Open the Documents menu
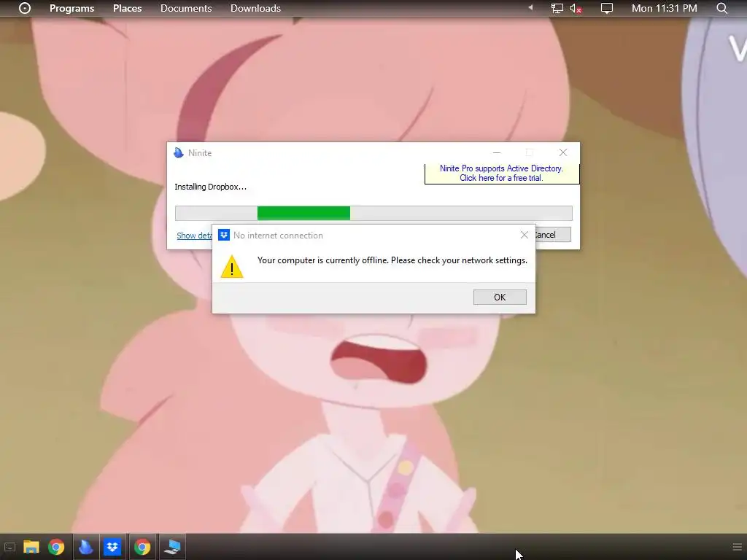747x560 pixels. [186, 8]
